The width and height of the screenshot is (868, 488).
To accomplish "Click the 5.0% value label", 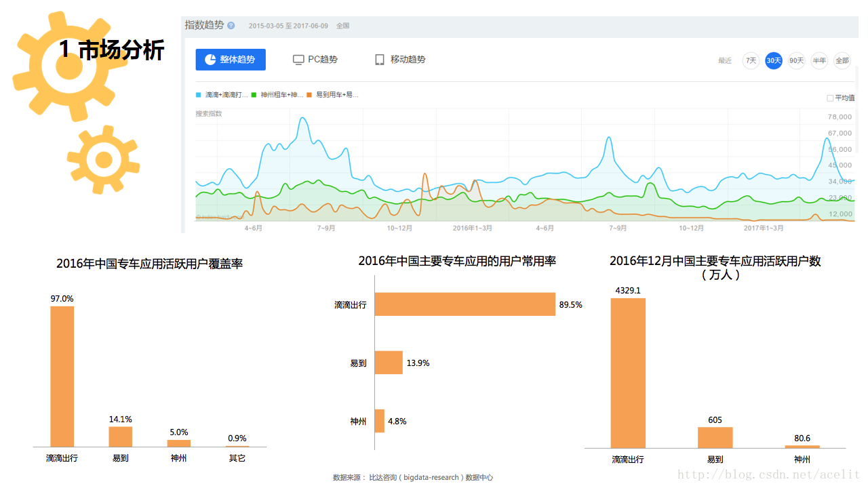I will click(179, 432).
